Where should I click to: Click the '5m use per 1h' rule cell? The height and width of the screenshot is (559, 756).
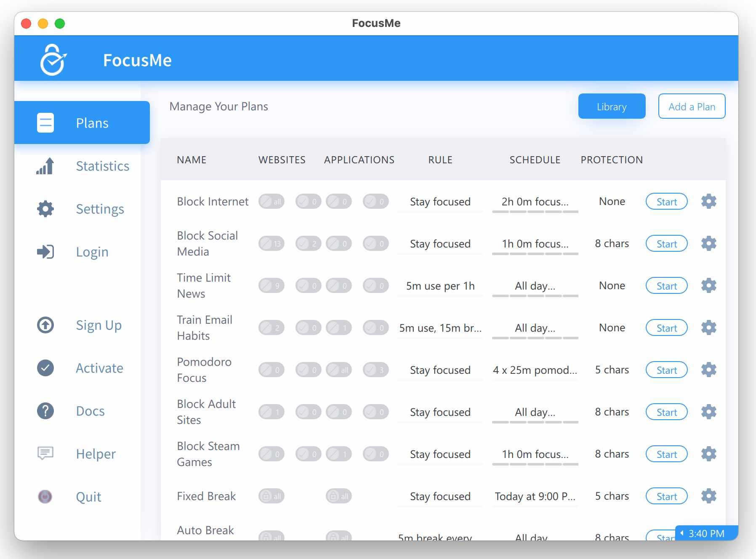pos(440,286)
